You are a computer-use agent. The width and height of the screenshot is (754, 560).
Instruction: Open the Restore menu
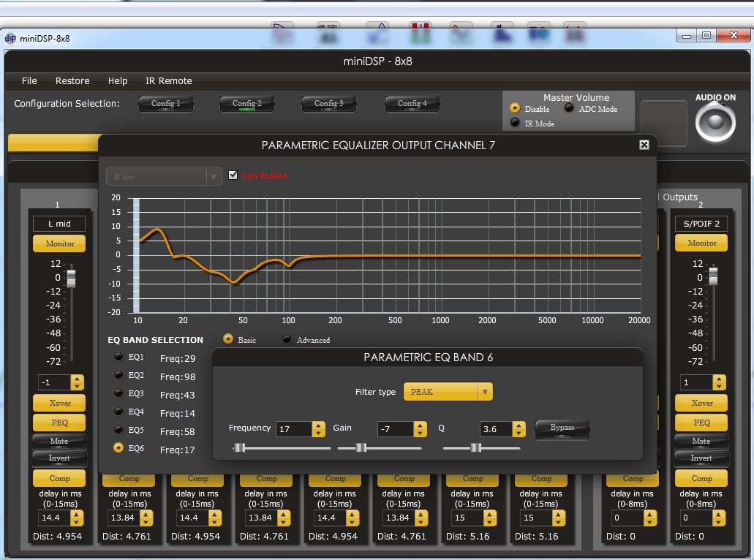click(x=72, y=80)
